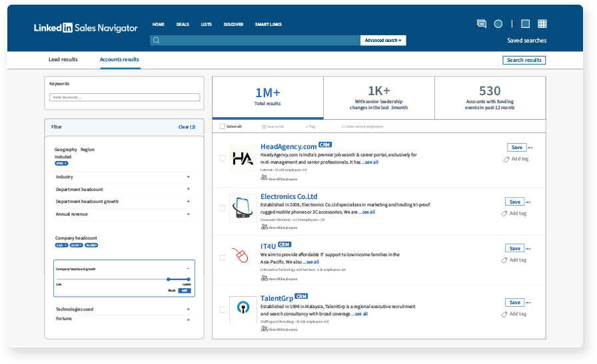Check the HeadAgency.com result checkbox
The width and height of the screenshot is (597, 364).
coord(223,158)
